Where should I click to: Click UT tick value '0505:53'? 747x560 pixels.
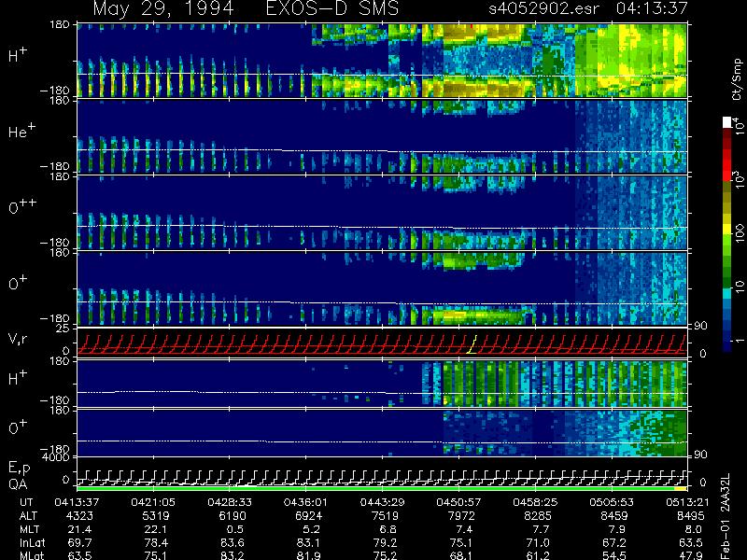(x=612, y=502)
